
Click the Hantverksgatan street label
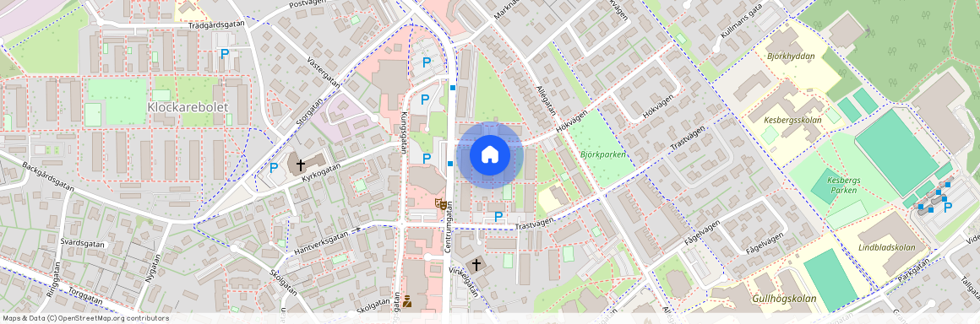(x=320, y=244)
